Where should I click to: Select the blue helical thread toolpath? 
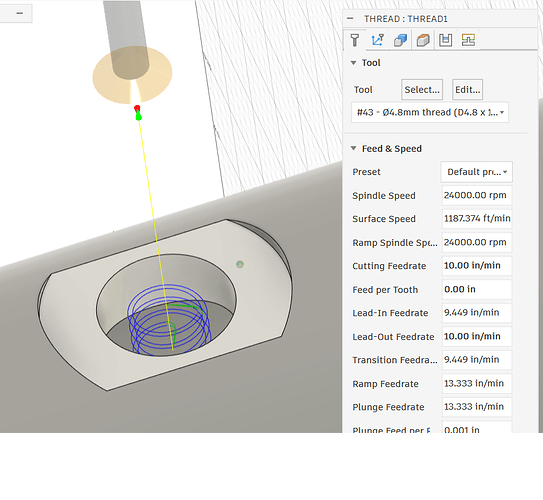click(169, 319)
